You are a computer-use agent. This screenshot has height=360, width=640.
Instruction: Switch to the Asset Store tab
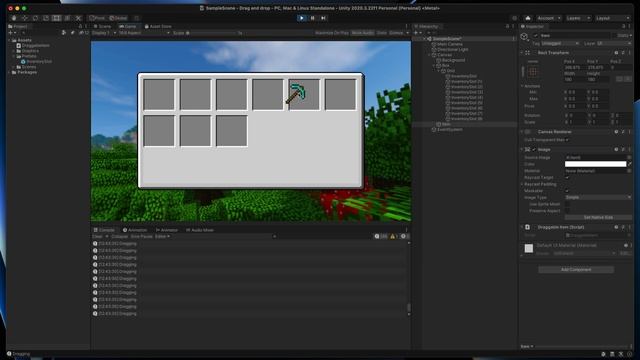(158, 26)
